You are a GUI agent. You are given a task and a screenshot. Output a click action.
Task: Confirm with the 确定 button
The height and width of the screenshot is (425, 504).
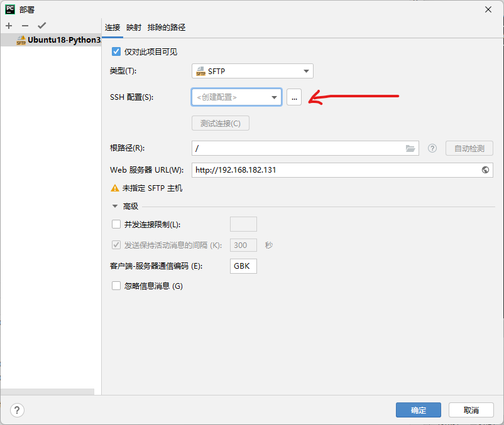(x=419, y=410)
